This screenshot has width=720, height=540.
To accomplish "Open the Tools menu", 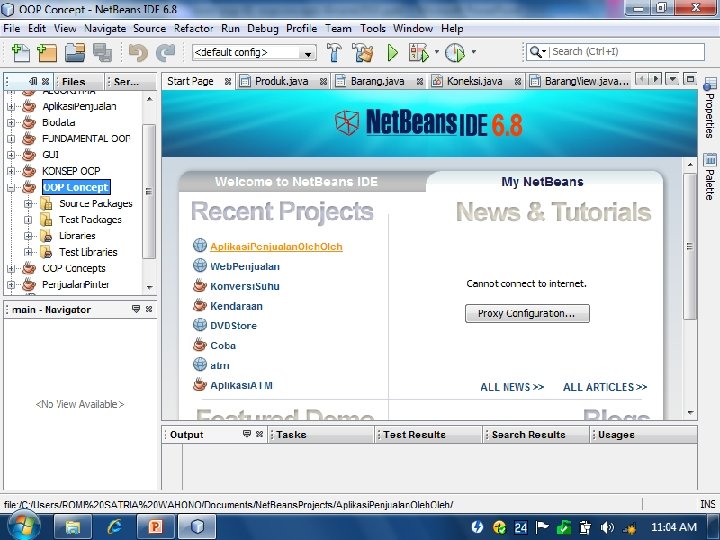I will click(x=372, y=28).
